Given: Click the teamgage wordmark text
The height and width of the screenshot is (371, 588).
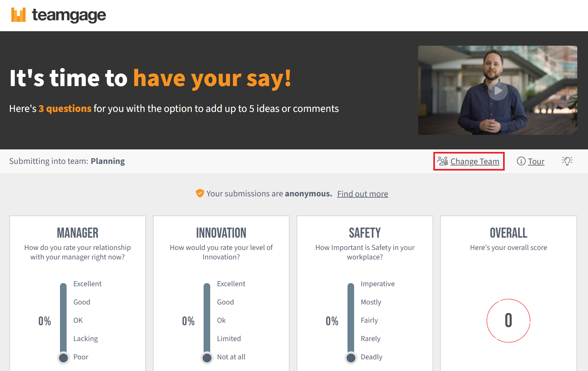Looking at the screenshot, I should click(x=69, y=15).
